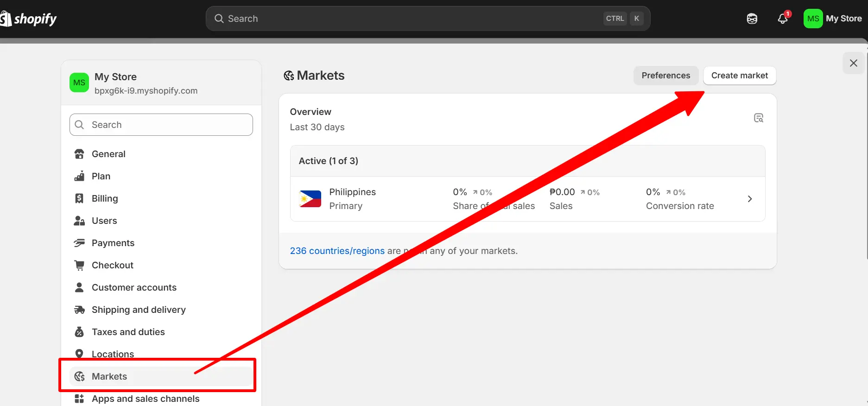This screenshot has height=406, width=868.
Task: Follow the 236 countries/regions link
Action: pos(337,251)
